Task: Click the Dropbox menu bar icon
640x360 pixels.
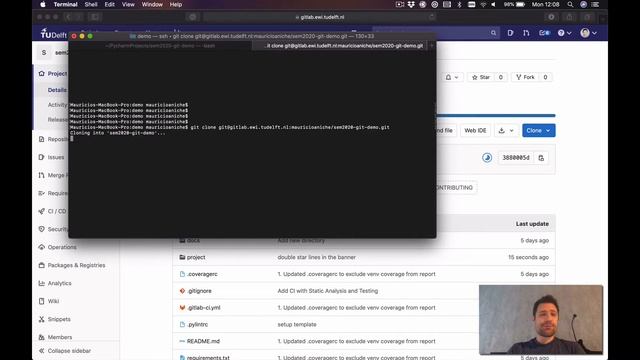Action: [411, 4]
